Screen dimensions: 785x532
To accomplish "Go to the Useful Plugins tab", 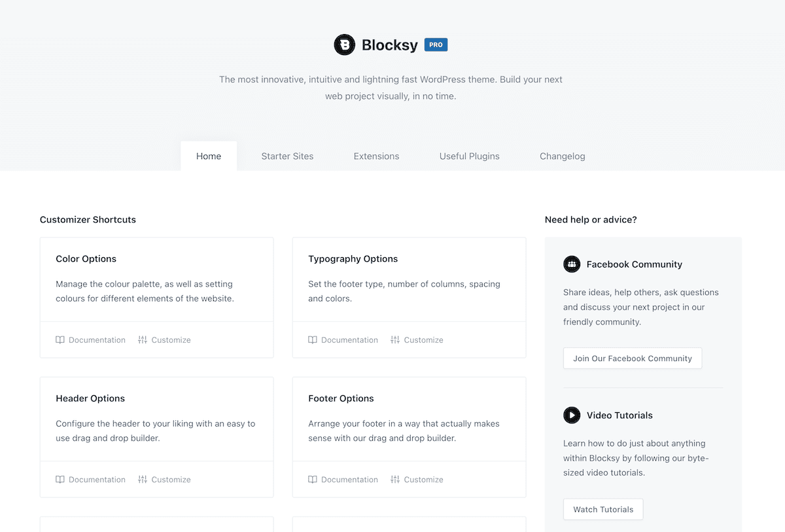I will click(x=469, y=156).
